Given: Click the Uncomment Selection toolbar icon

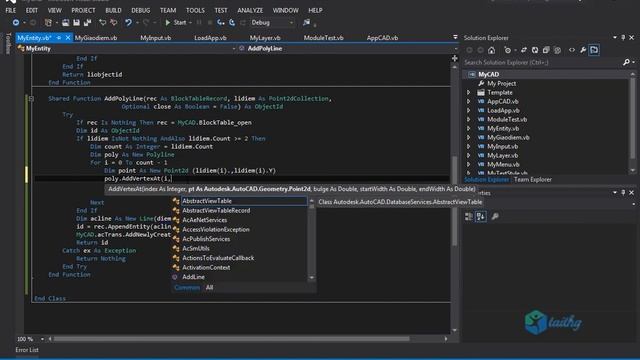Looking at the screenshot, I should pyautogui.click(x=113, y=23).
